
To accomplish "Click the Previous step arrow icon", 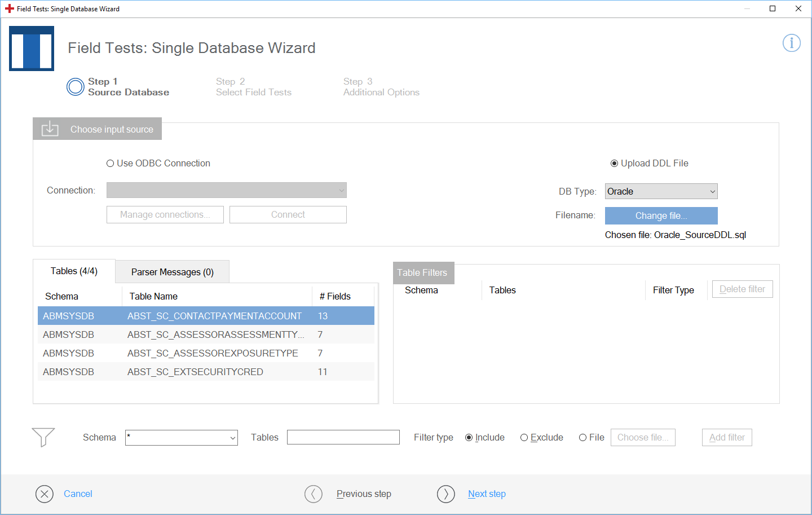I will click(x=314, y=494).
